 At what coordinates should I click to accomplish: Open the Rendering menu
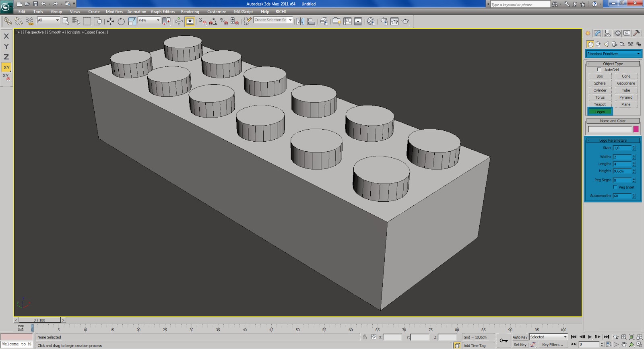(190, 12)
